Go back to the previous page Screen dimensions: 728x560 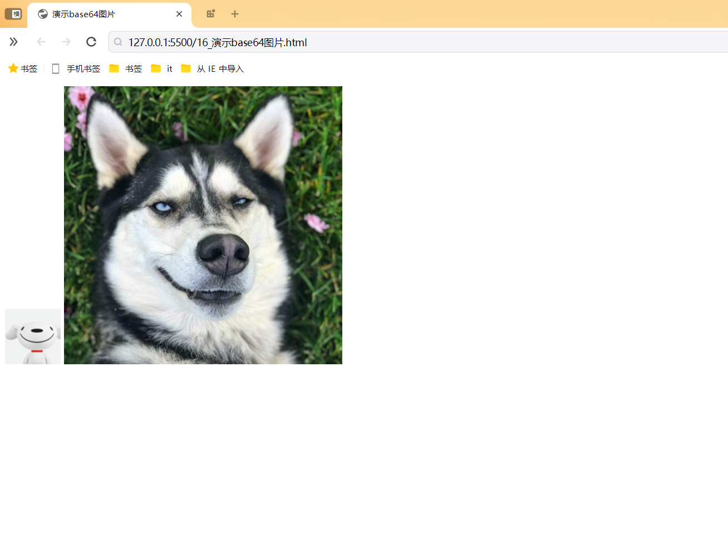[41, 42]
